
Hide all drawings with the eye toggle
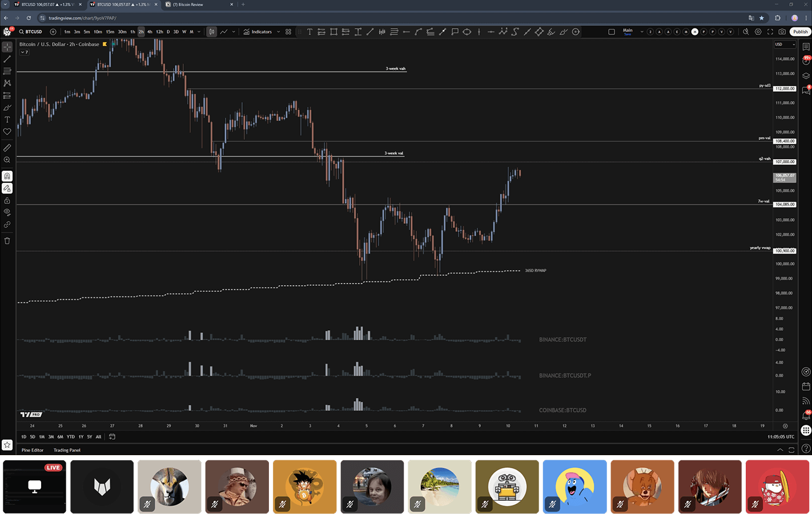point(7,212)
